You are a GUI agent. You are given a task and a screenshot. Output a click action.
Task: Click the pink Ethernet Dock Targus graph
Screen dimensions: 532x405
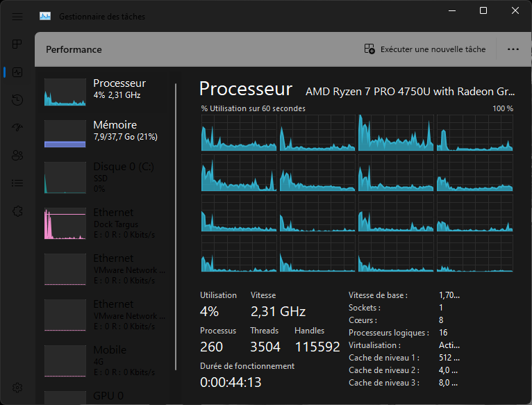pyautogui.click(x=65, y=223)
